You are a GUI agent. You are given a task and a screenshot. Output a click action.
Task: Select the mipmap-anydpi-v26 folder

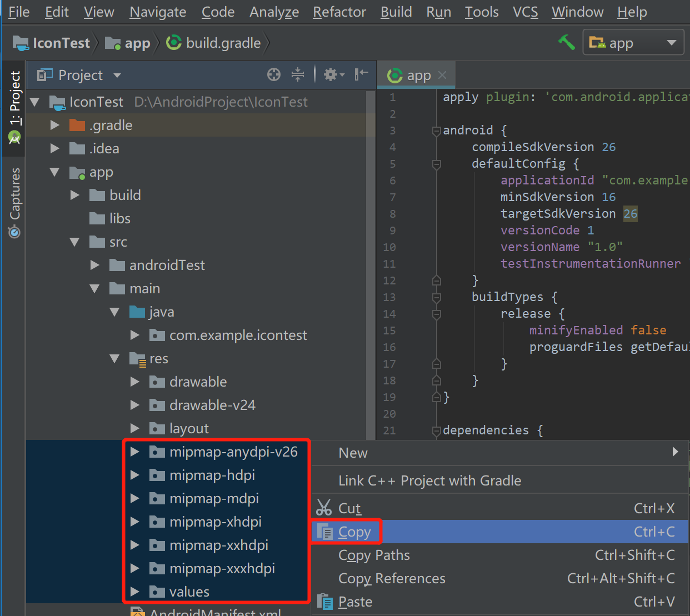233,452
